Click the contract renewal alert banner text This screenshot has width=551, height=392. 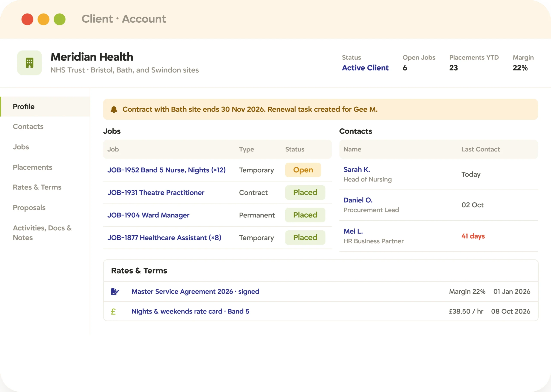tap(250, 109)
